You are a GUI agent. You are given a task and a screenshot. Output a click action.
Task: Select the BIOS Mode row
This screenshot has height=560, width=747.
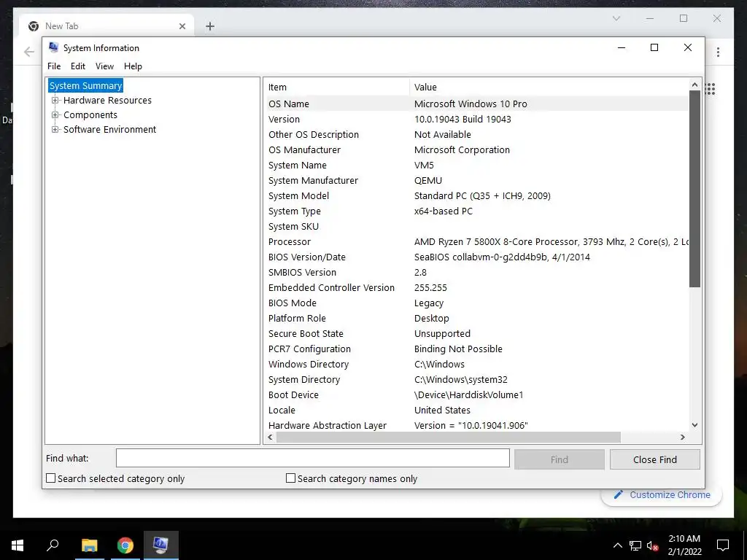pos(477,303)
